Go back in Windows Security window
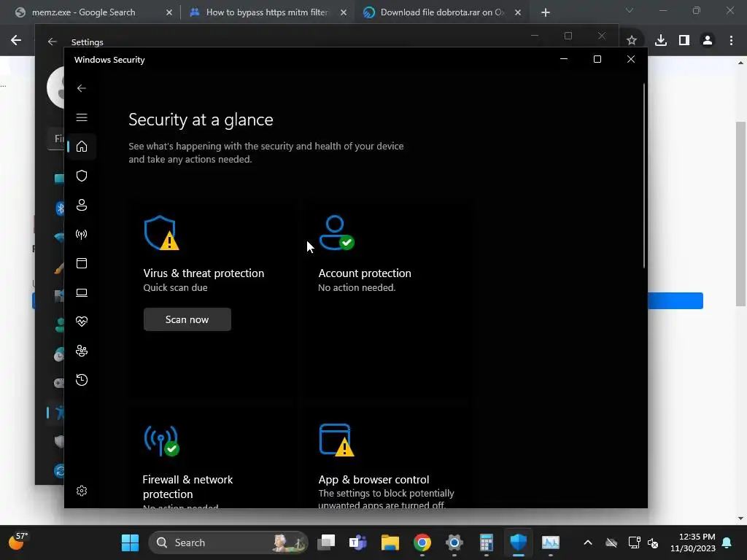This screenshot has height=560, width=747. pos(82,88)
